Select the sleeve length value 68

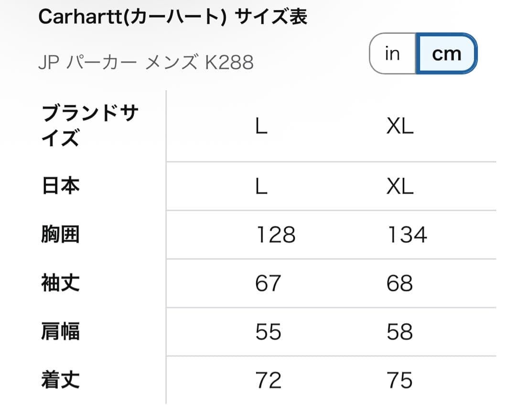coord(400,283)
